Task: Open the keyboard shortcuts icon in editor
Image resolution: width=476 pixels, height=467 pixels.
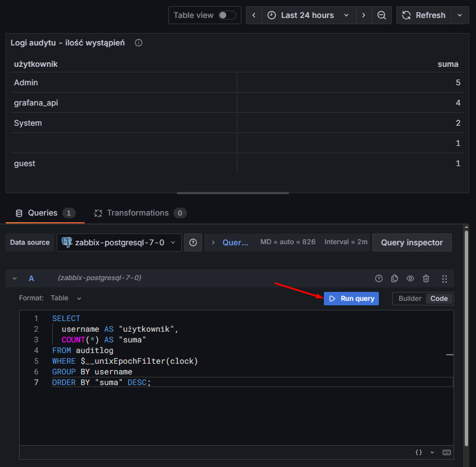Action: (447, 452)
